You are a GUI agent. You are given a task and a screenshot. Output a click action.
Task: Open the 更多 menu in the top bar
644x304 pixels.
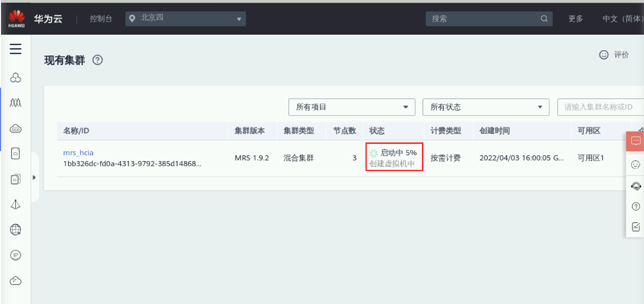[x=576, y=19]
